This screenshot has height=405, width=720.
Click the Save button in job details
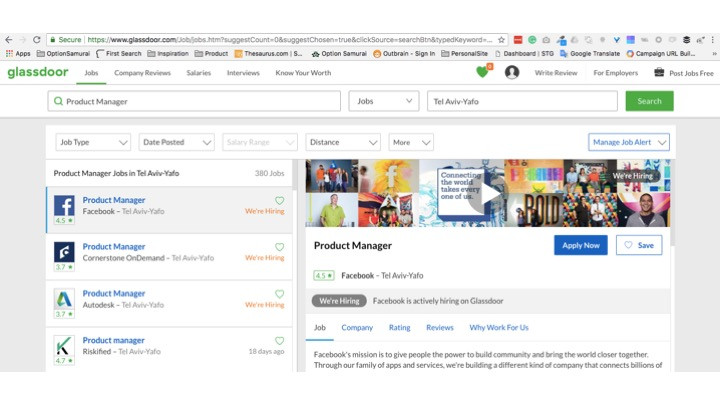639,245
